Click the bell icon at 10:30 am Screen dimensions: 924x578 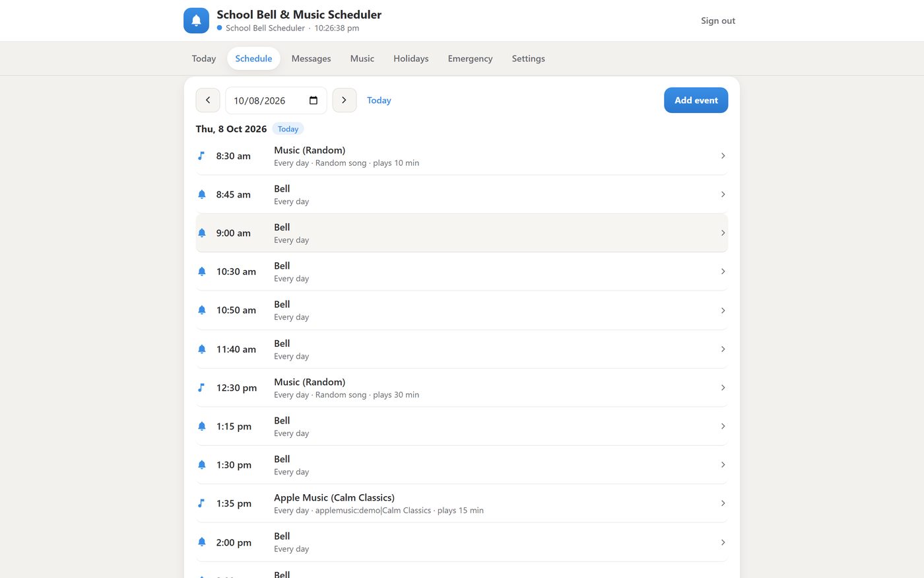pyautogui.click(x=202, y=271)
